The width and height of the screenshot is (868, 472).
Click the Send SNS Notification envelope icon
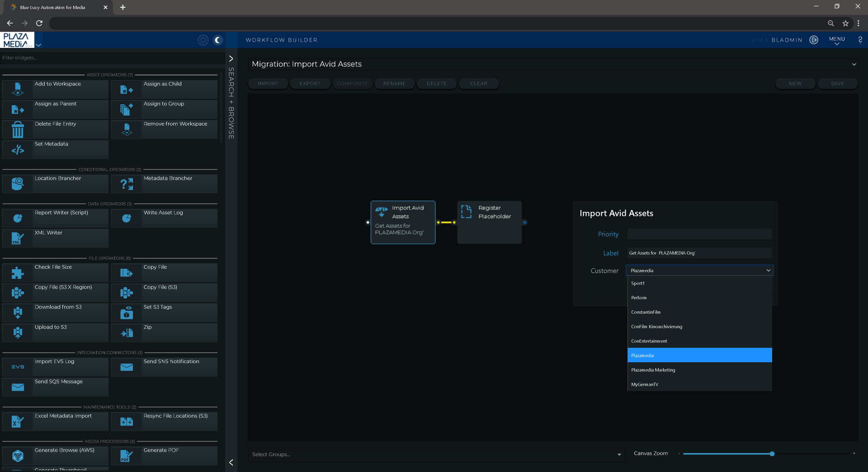(x=127, y=367)
